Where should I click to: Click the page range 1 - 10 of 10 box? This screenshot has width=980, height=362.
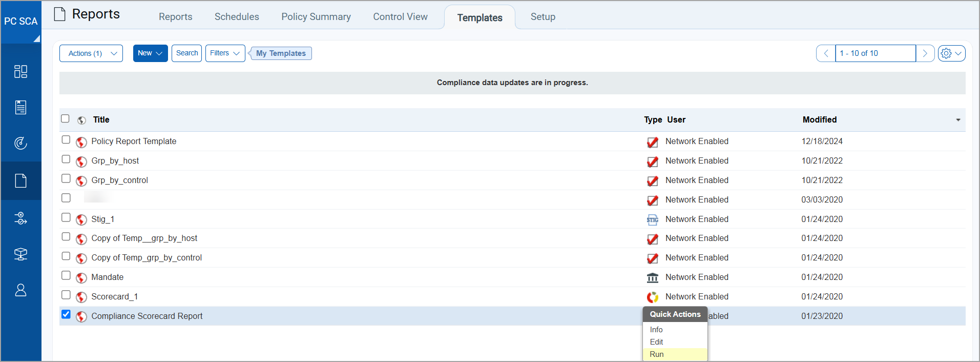[875, 53]
